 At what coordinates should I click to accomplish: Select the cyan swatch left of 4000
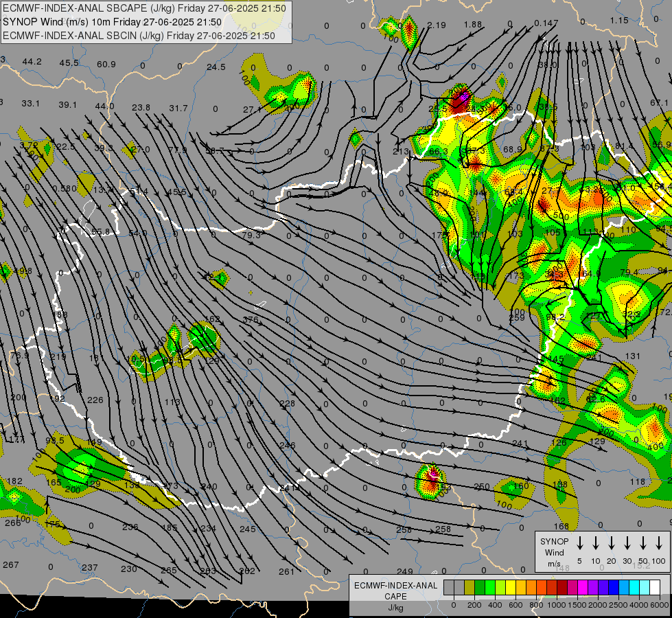(634, 588)
